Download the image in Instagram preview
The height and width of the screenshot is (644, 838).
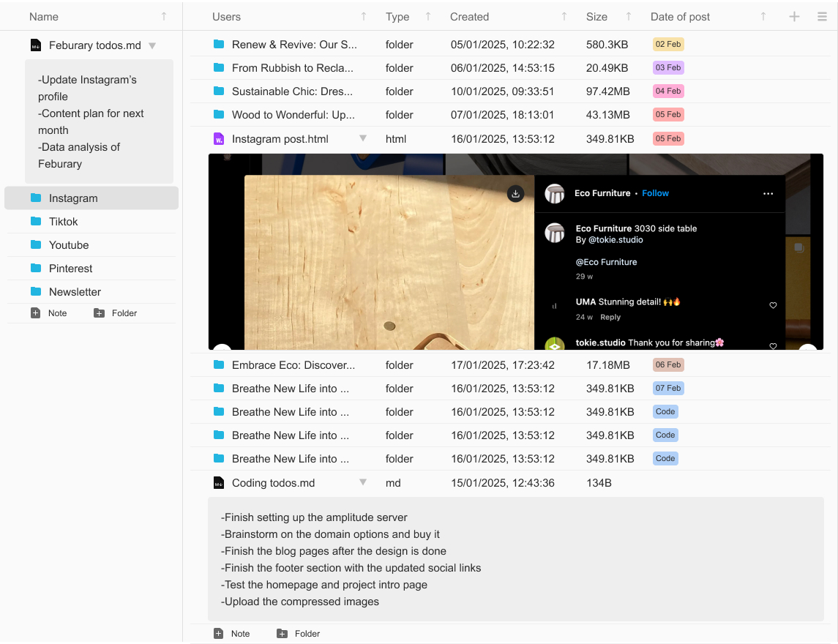pos(515,194)
